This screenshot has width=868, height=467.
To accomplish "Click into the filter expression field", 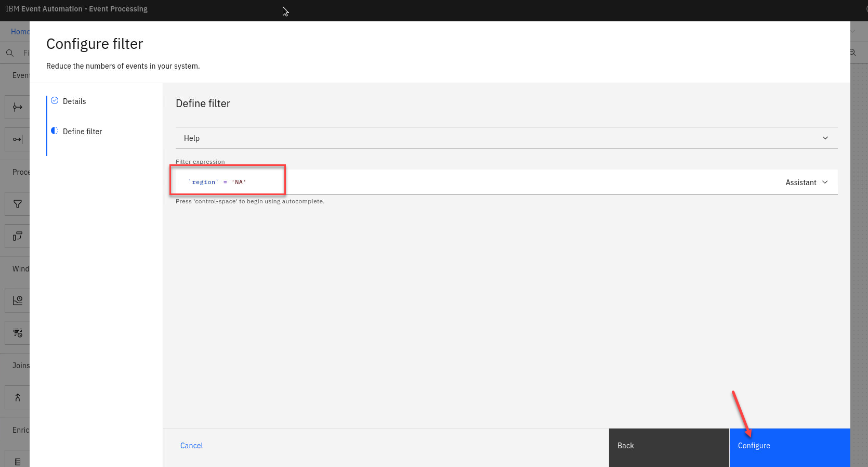I will [x=468, y=182].
